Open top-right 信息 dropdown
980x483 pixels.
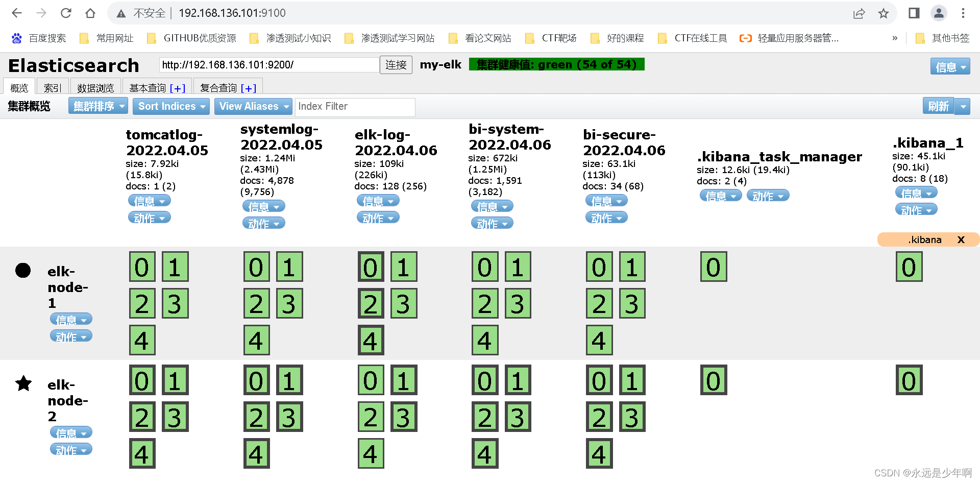tap(950, 67)
